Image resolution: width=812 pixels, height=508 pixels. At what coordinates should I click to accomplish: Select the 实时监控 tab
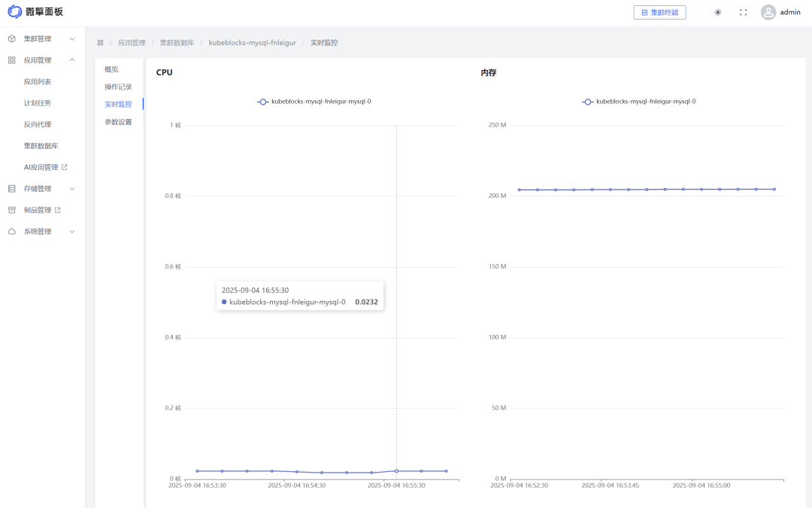[118, 104]
